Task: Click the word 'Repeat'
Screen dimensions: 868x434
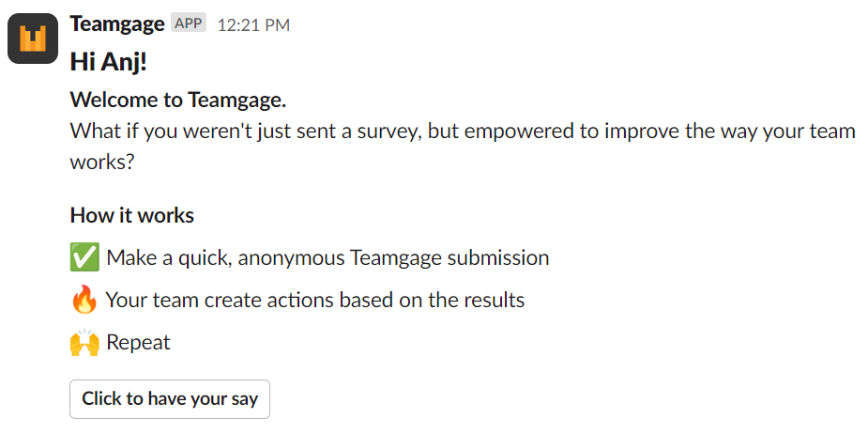Action: (138, 343)
